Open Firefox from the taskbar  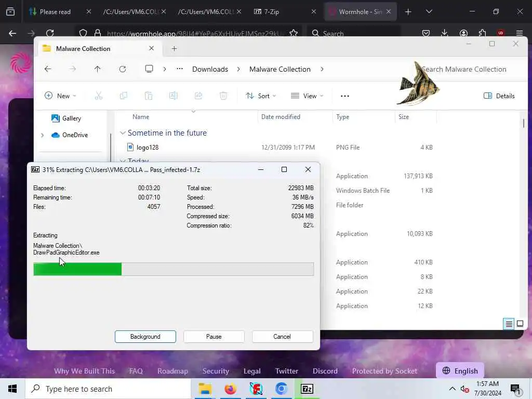tap(230, 389)
